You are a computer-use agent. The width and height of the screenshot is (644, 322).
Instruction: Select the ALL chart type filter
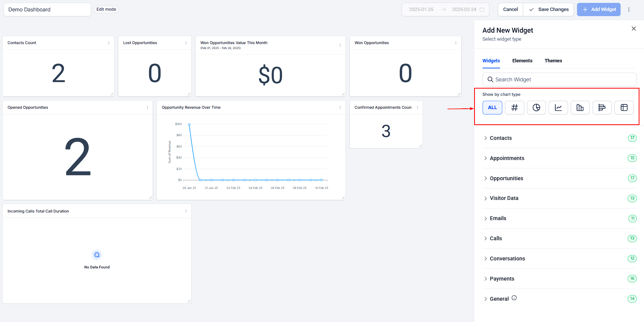pyautogui.click(x=492, y=108)
